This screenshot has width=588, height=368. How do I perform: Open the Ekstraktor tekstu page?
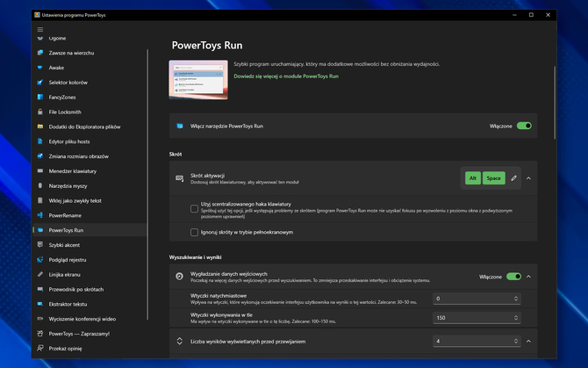(90, 304)
